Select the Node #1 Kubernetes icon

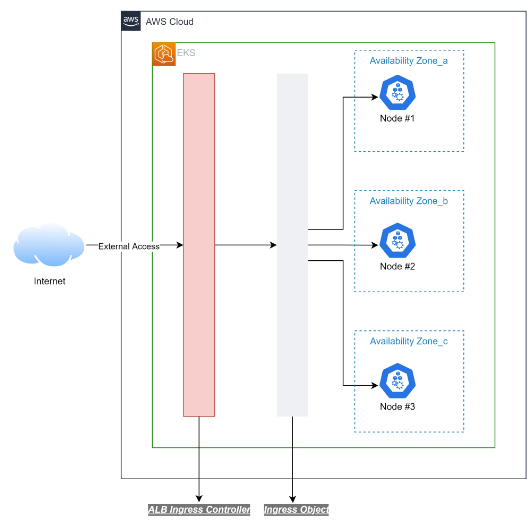pyautogui.click(x=397, y=93)
